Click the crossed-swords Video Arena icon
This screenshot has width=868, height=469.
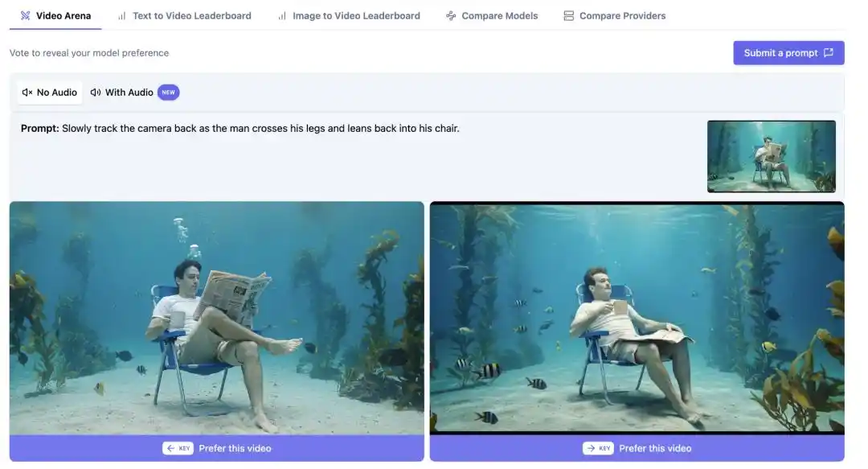pos(25,14)
